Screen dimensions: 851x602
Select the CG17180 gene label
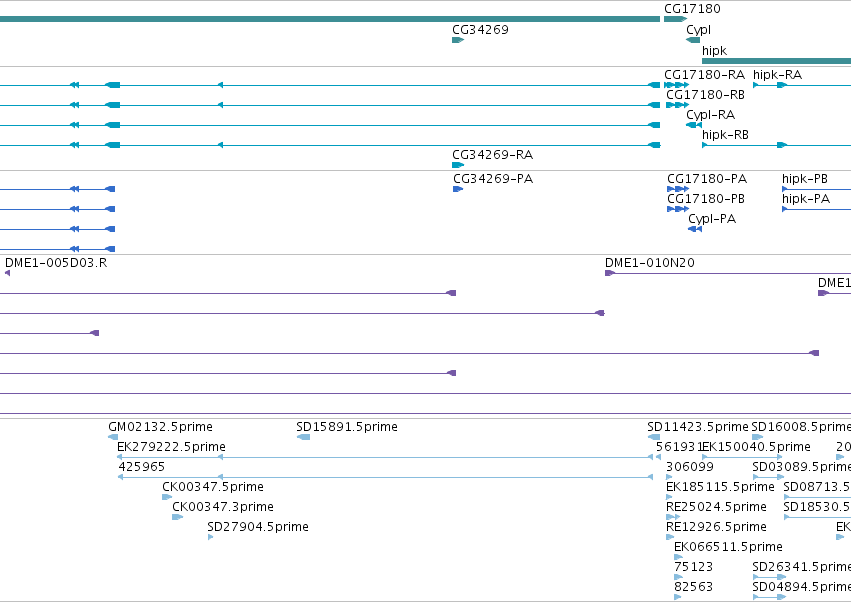(x=692, y=9)
